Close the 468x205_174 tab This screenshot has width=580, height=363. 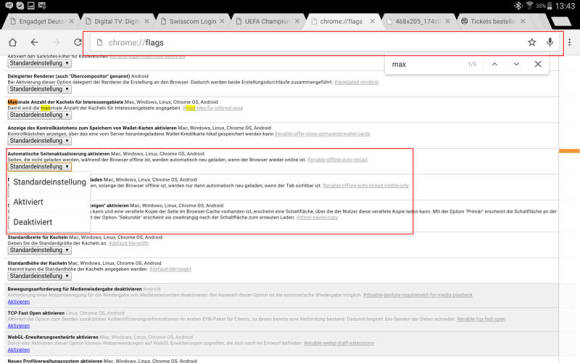448,21
